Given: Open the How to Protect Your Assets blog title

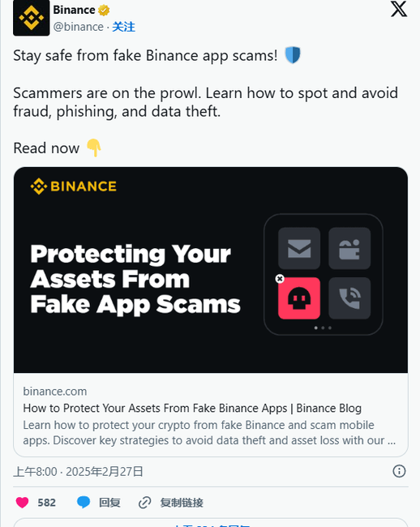Looking at the screenshot, I should [192, 408].
